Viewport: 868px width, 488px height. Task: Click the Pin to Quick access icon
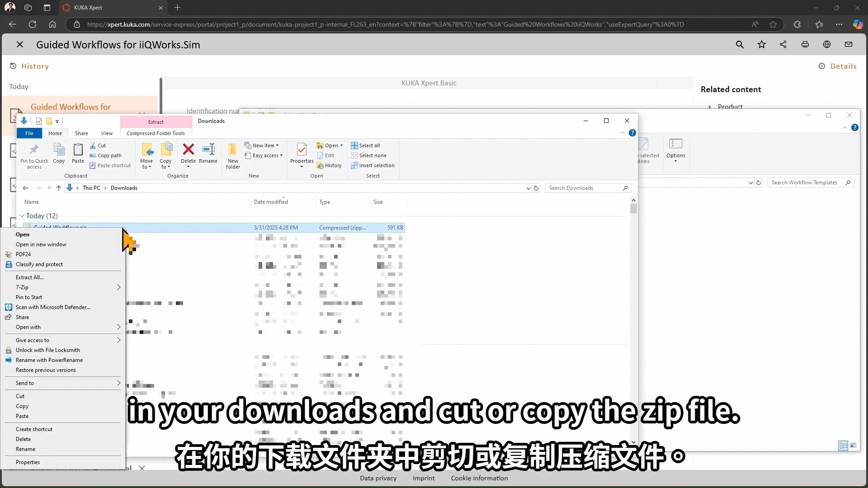click(34, 156)
